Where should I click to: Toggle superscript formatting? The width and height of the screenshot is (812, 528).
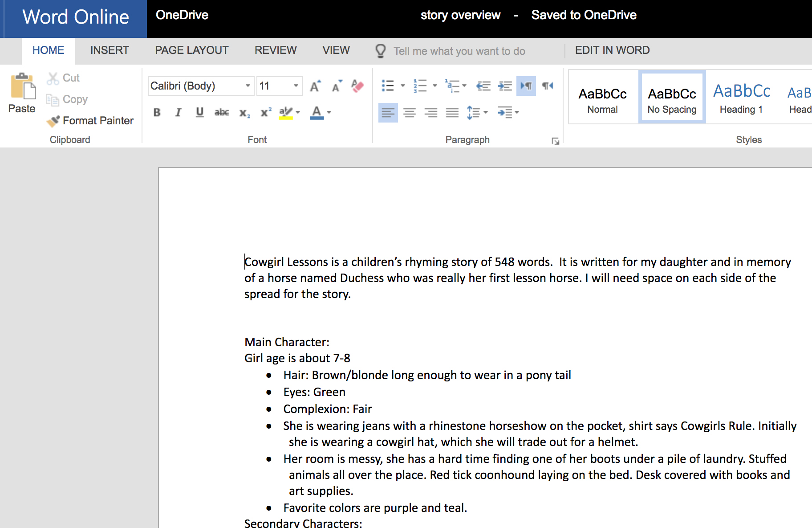tap(266, 112)
